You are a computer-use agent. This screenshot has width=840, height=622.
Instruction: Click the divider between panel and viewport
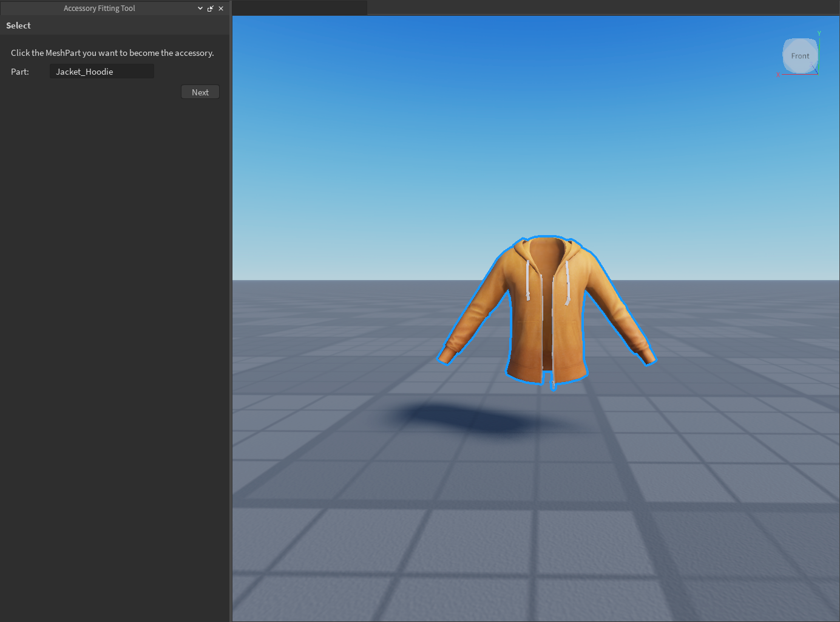[x=231, y=304]
